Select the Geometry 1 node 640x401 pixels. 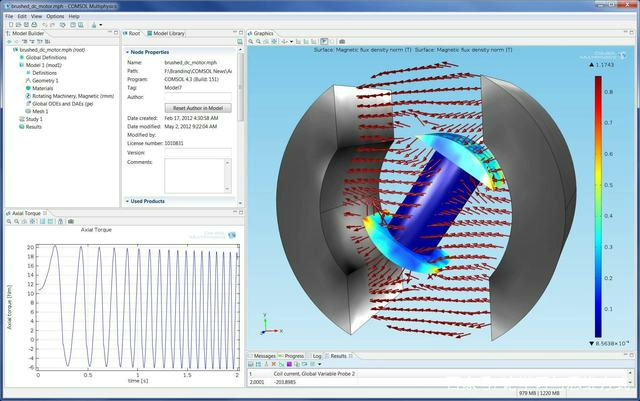45,81
